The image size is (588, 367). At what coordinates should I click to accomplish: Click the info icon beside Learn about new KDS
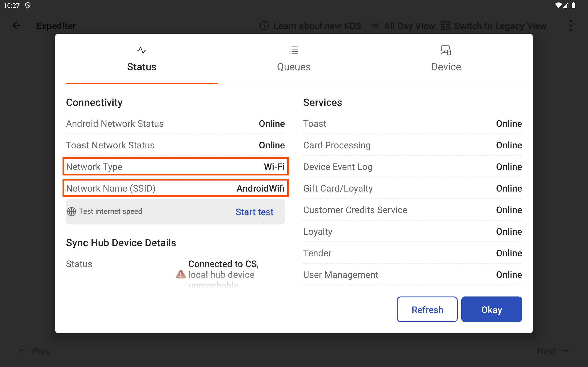(264, 25)
